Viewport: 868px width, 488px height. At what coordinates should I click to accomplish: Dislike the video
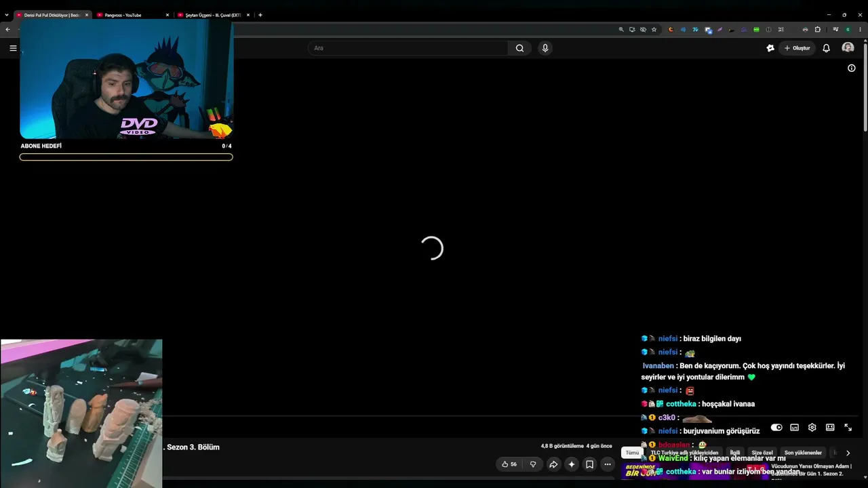tap(533, 464)
